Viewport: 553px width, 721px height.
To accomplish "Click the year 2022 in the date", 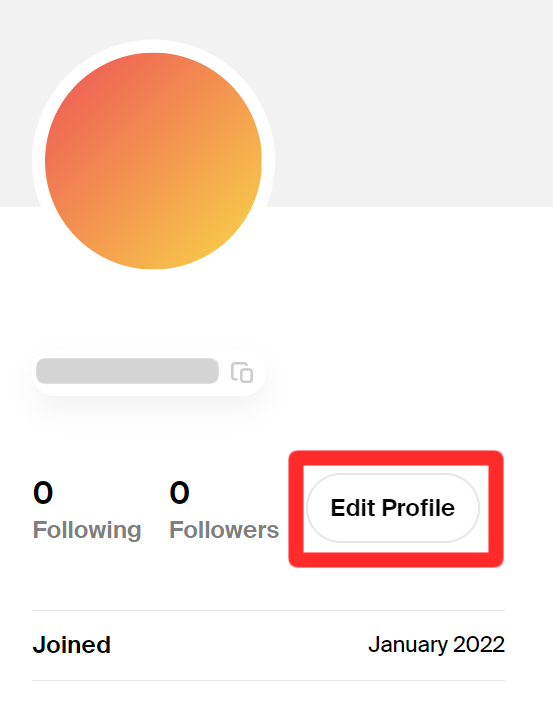I will (479, 645).
